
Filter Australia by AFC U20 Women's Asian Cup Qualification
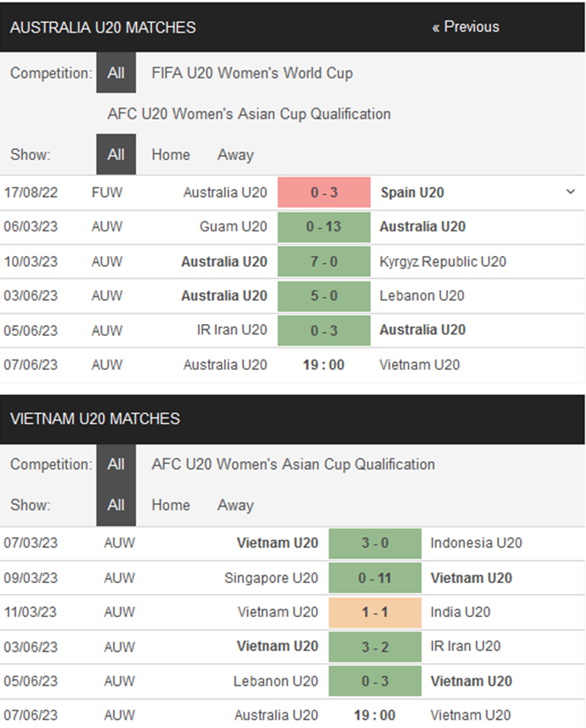point(249,114)
